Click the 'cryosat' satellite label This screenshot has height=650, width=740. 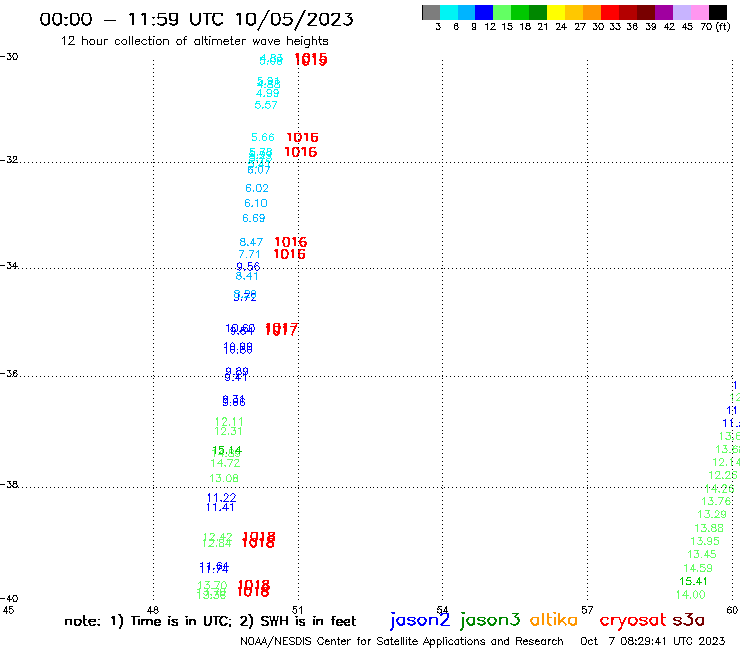tap(633, 620)
